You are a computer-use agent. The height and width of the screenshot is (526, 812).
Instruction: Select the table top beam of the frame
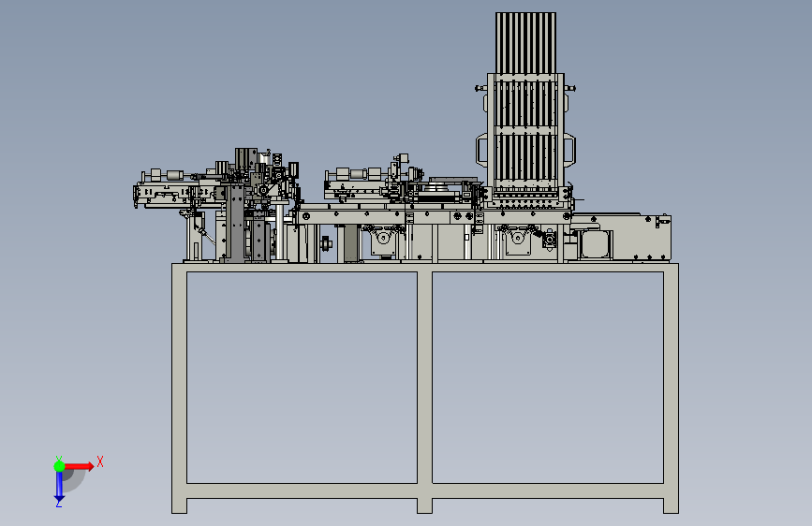424,267
